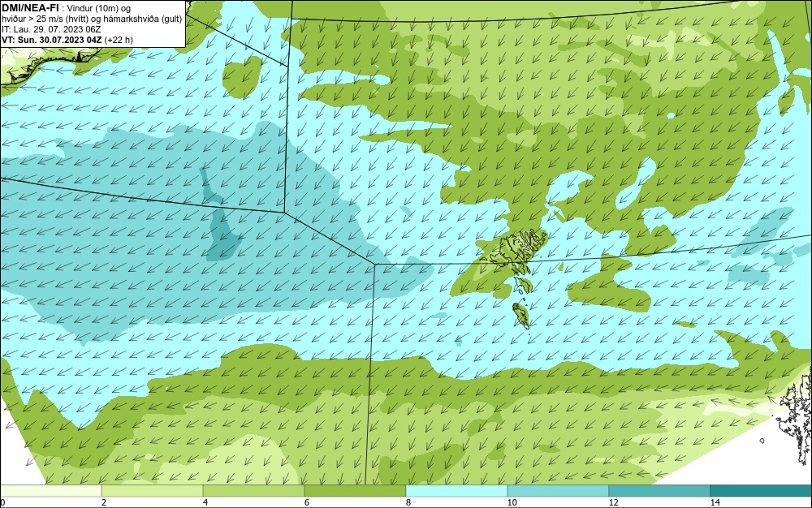812x508 pixels.
Task: Click the 'VT: Sun. 30.07.2023 04Z' line
Action: pos(52,40)
